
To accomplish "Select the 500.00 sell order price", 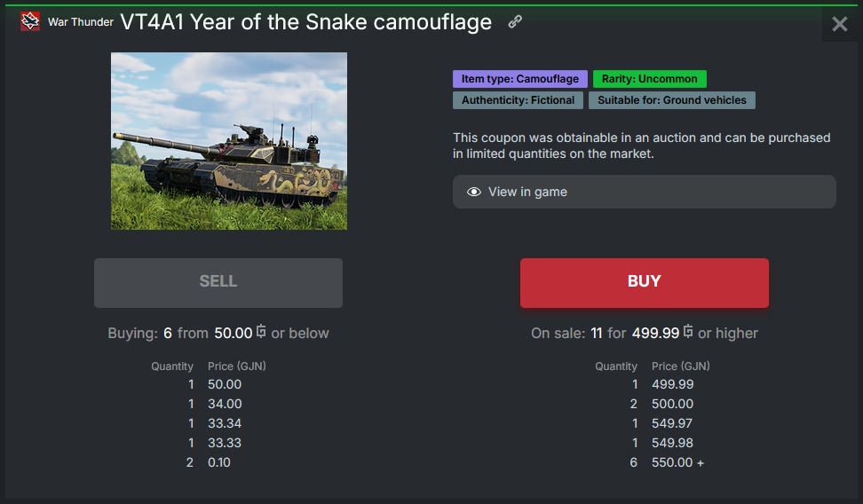I will [x=673, y=404].
